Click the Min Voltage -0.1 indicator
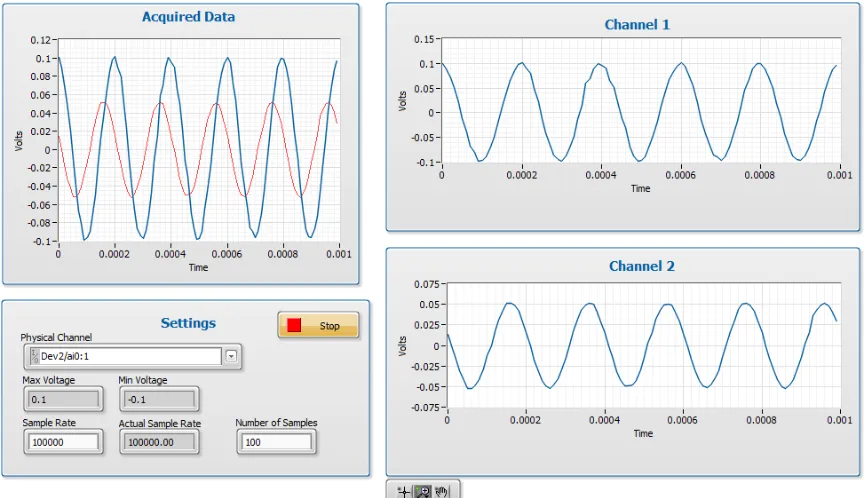 (x=159, y=399)
